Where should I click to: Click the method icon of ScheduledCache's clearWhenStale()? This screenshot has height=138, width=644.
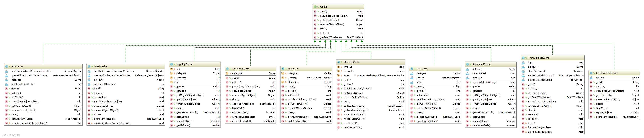(x=467, y=125)
